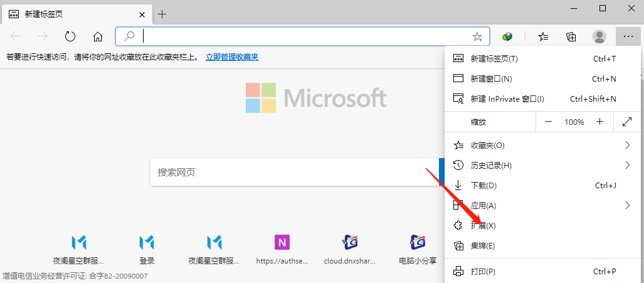
Task: Click the IDM extension icon in toolbar
Action: 507,36
